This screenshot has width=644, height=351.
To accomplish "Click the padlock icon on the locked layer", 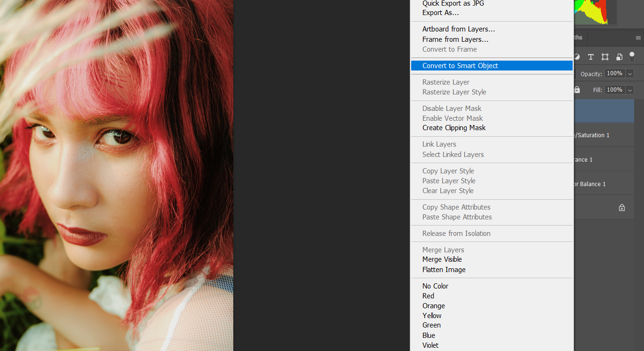I will point(621,207).
